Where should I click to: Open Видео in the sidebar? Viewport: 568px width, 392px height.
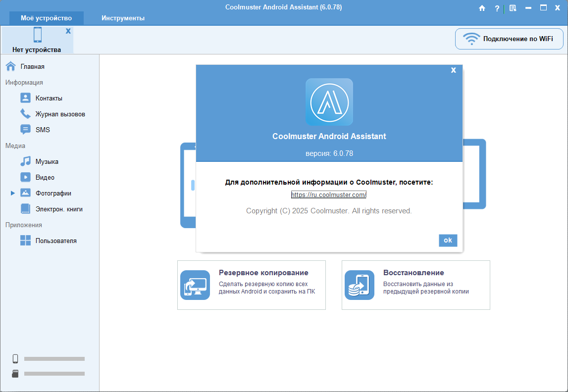tap(45, 177)
